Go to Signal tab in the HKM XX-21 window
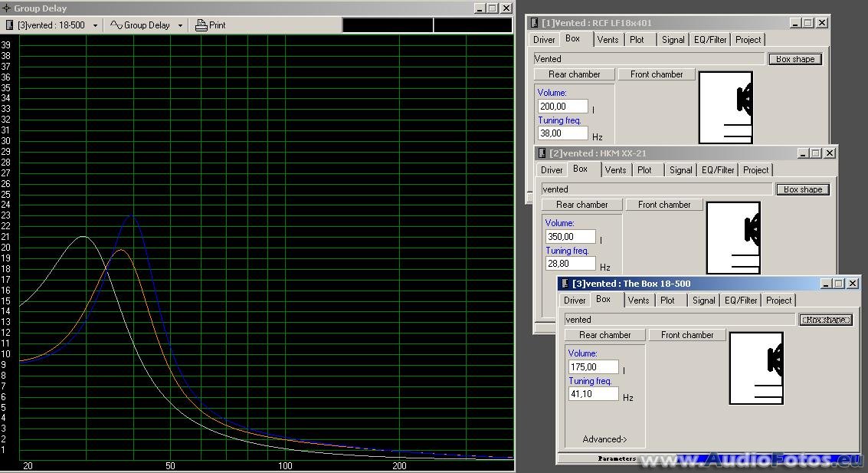The width and height of the screenshot is (868, 473). point(681,169)
